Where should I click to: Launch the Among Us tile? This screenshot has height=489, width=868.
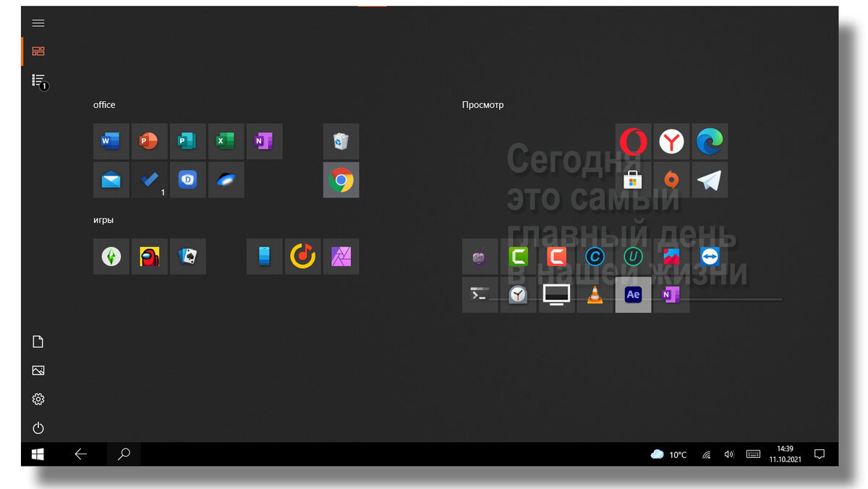coord(150,256)
